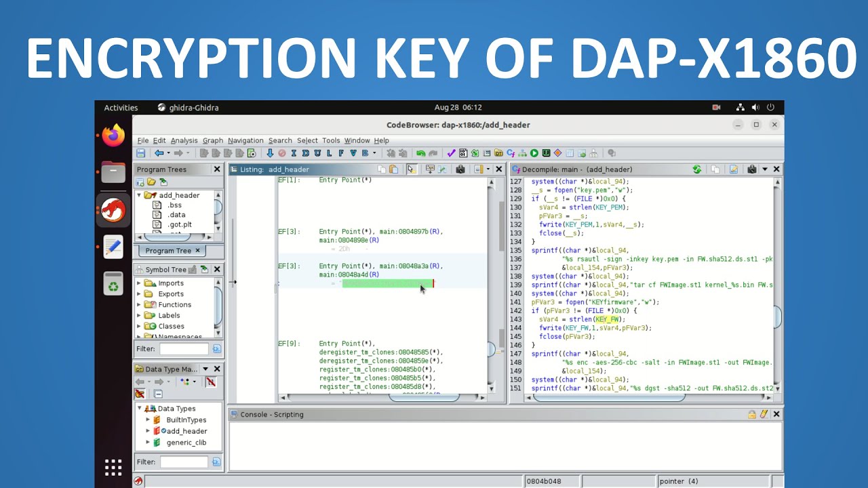Click paste icon in Listing header
Viewport: 868px width, 488px height.
click(394, 169)
